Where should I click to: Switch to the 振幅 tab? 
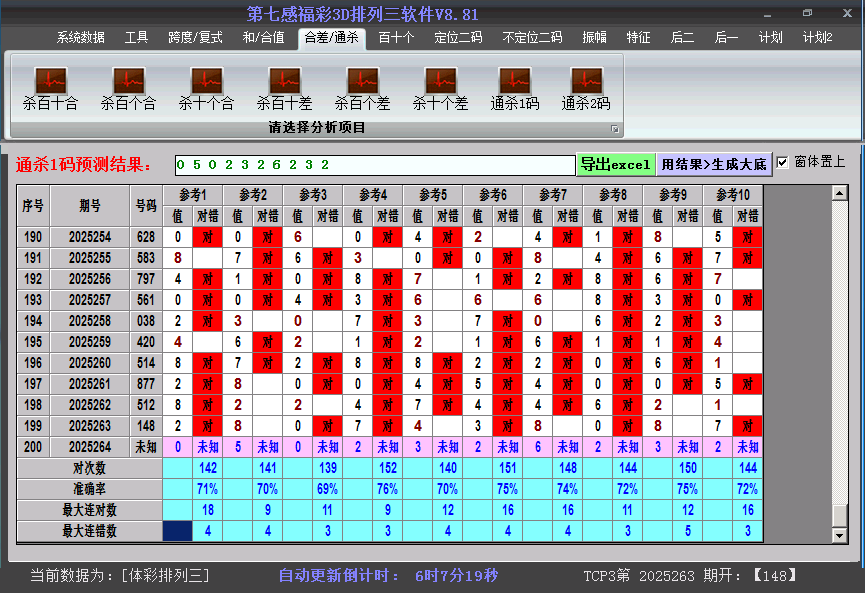point(594,38)
